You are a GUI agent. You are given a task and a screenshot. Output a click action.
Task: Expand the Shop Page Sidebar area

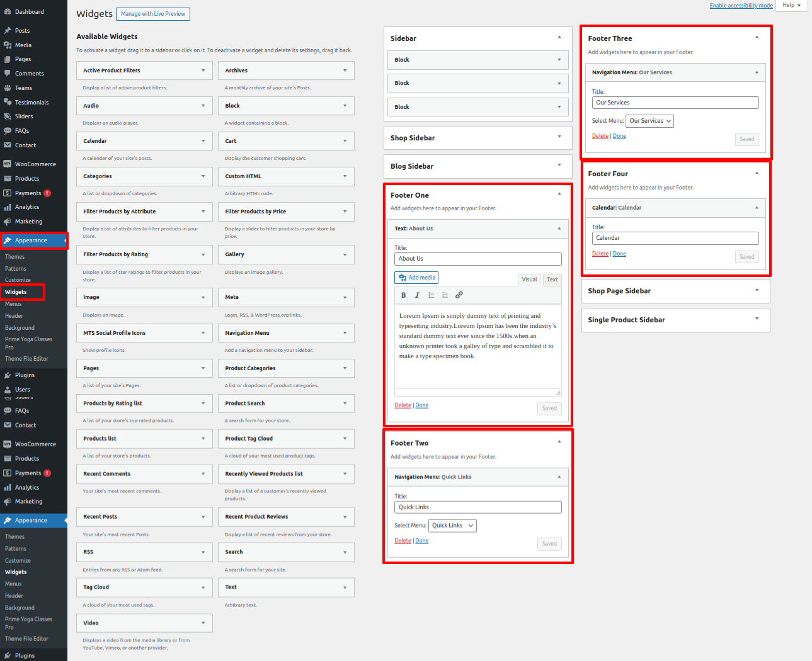pyautogui.click(x=757, y=290)
